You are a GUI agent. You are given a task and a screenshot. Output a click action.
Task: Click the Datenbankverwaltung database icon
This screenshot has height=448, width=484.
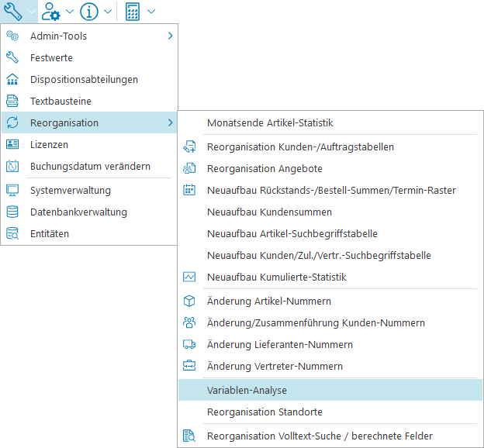coord(12,212)
